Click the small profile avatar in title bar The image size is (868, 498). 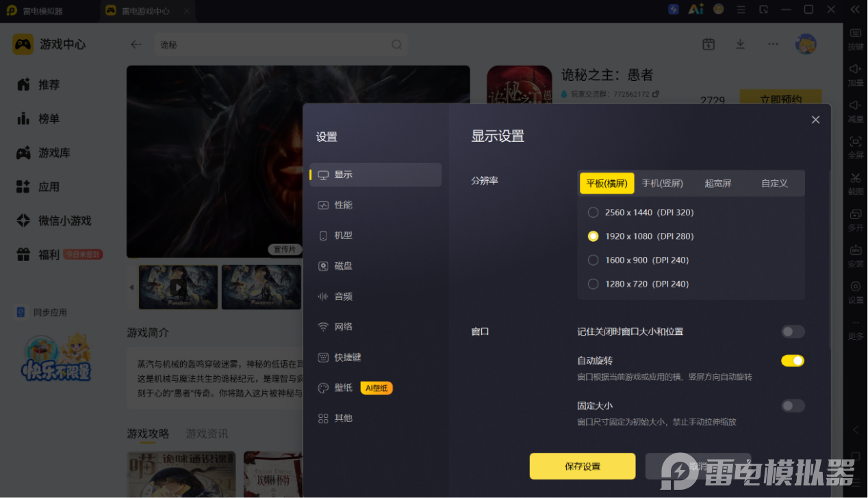tap(719, 9)
